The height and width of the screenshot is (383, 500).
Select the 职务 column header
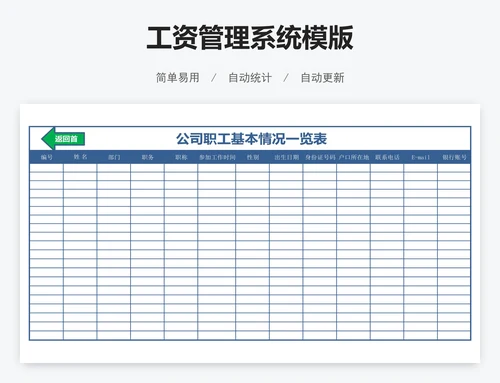pyautogui.click(x=147, y=157)
